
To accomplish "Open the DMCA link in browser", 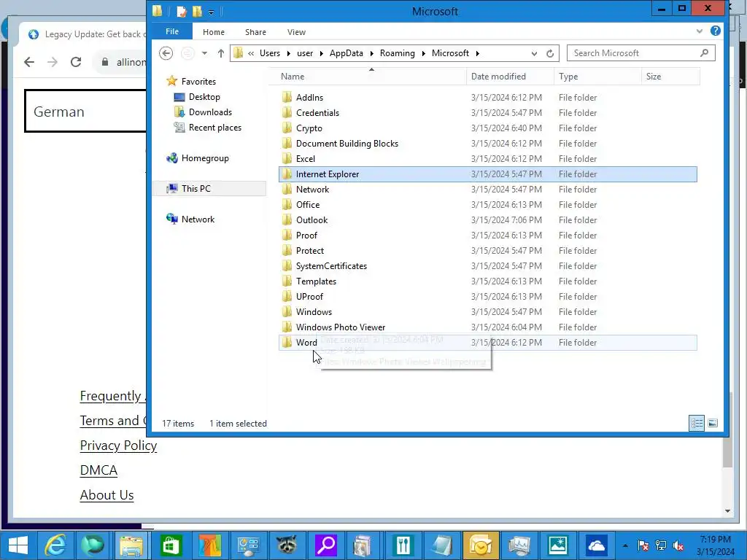I will tap(98, 470).
